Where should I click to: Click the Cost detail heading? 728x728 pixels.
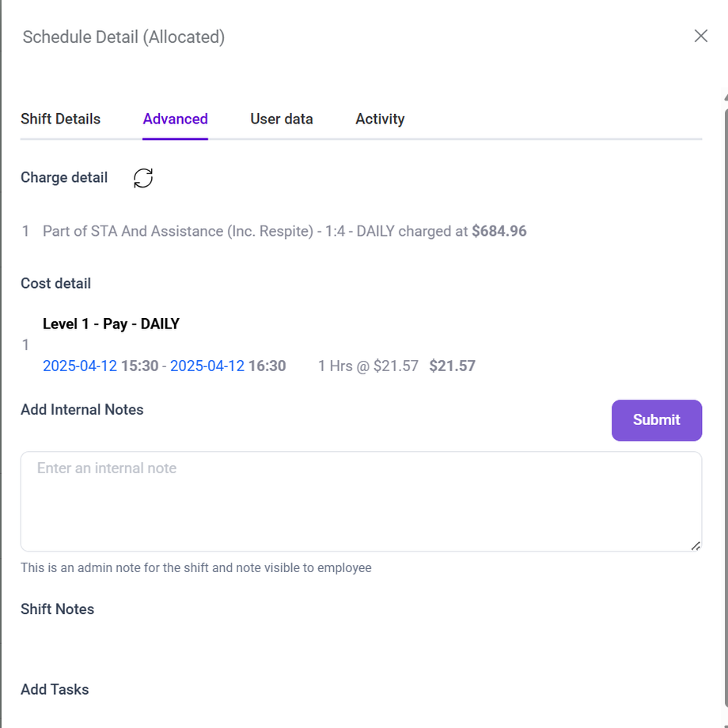(55, 283)
